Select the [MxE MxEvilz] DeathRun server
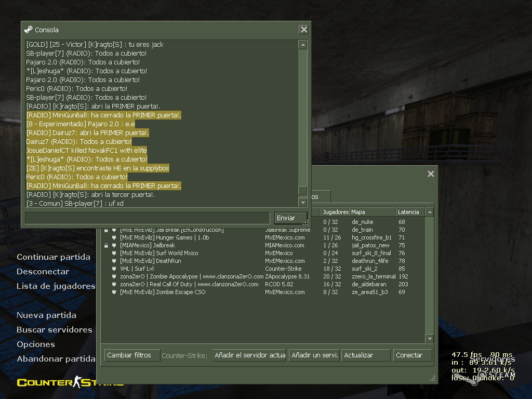Screen dimensions: 532x399 tap(263, 261)
